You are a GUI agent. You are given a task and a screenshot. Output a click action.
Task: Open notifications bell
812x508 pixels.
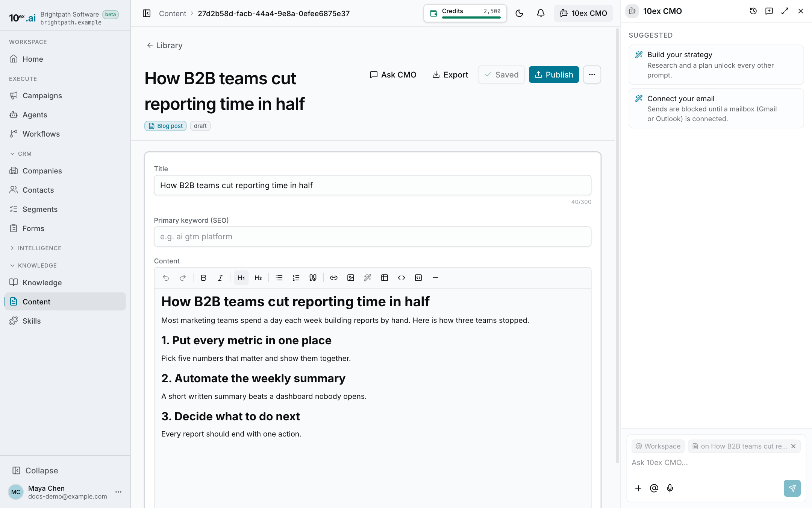click(541, 14)
